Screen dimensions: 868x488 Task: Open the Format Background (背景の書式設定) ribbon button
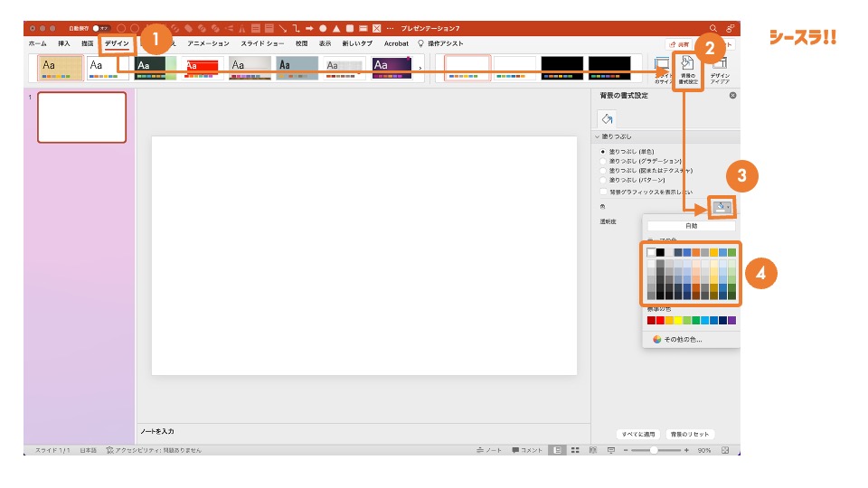point(688,70)
